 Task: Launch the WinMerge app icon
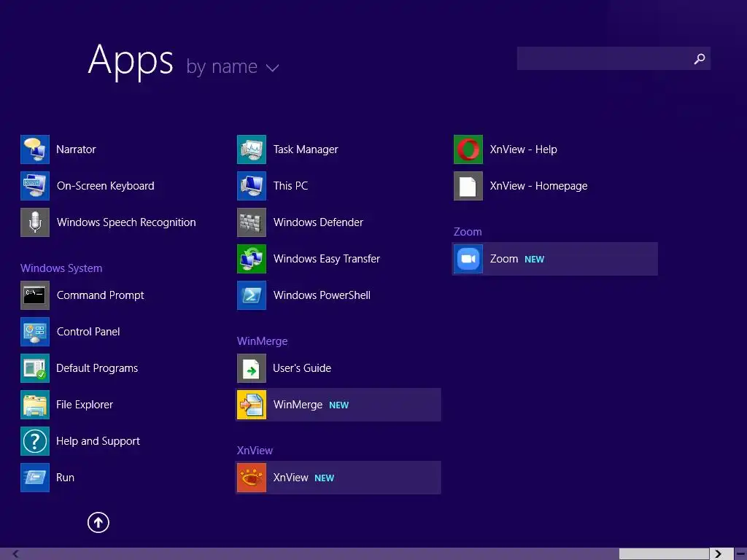pos(252,405)
